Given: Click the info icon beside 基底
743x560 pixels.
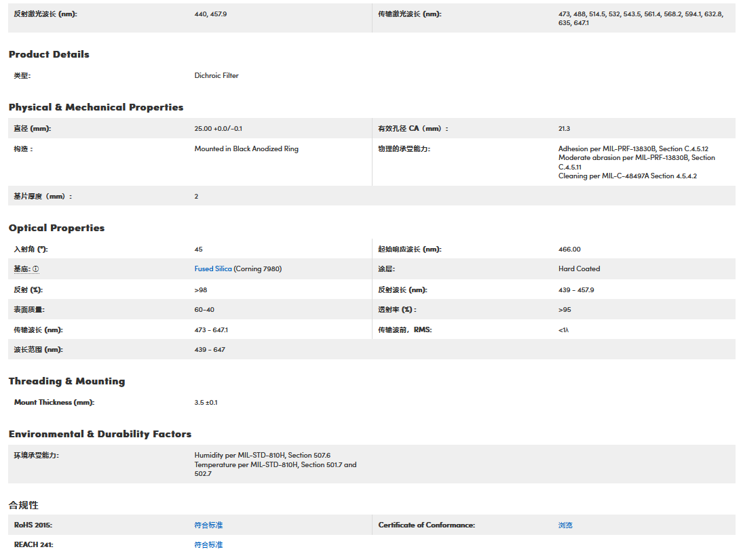Looking at the screenshot, I should (36, 269).
